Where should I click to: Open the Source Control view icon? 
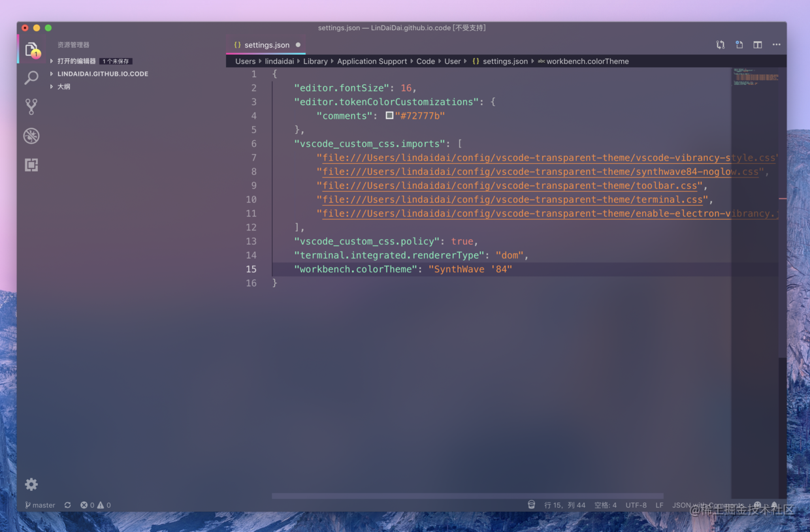point(31,106)
